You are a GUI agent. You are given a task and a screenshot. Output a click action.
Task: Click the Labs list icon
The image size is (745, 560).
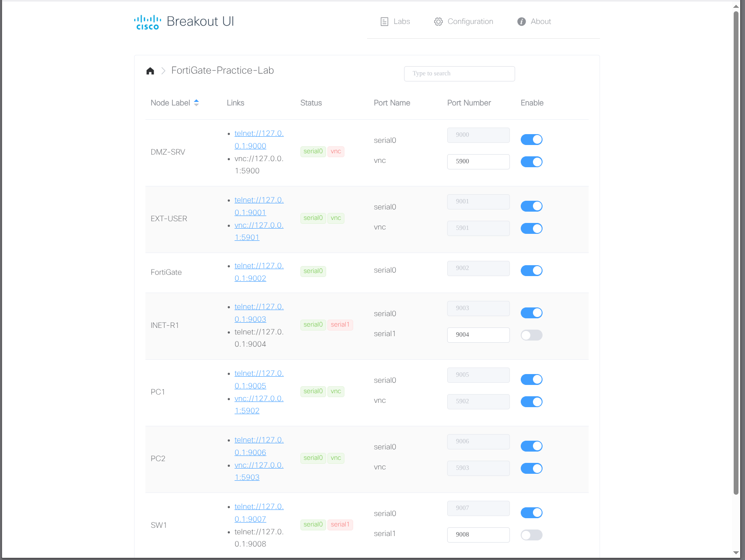(384, 22)
